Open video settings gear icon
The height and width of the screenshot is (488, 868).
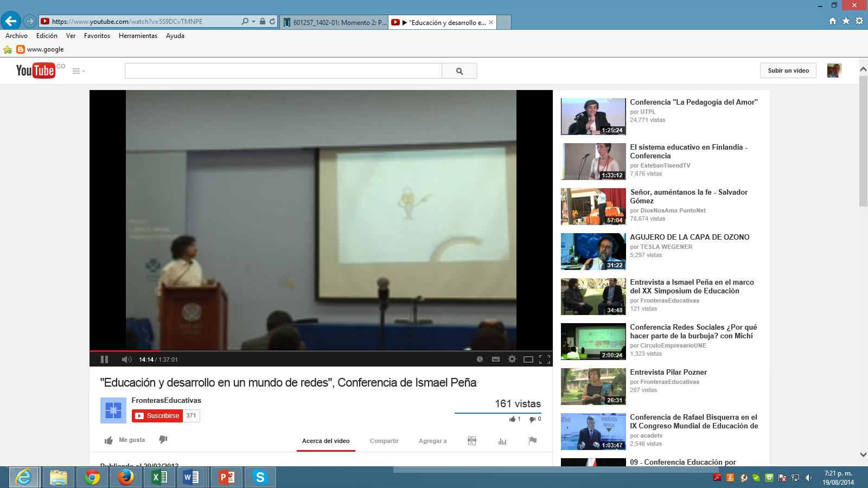coord(512,359)
